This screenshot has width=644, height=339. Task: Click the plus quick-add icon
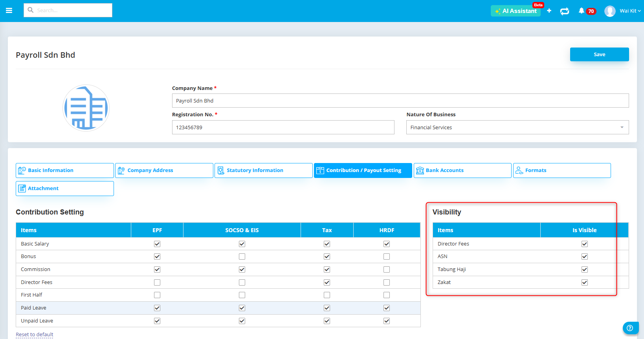click(549, 11)
